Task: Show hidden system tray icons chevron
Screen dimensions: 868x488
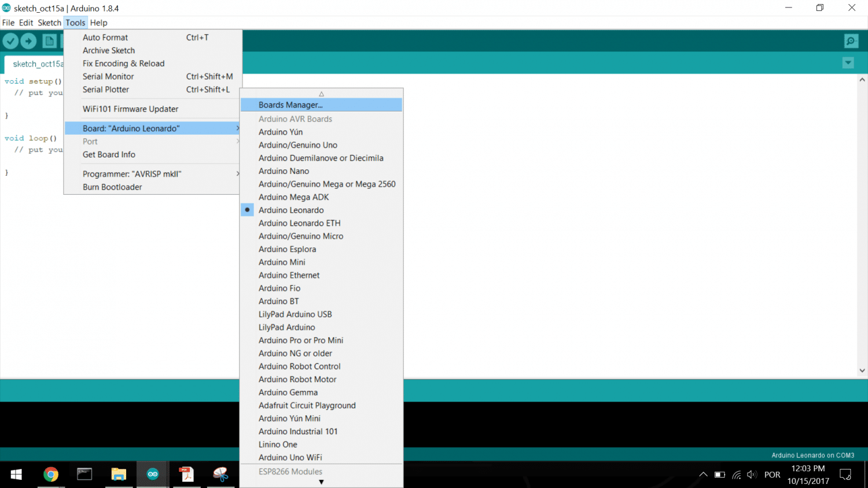Action: (703, 475)
